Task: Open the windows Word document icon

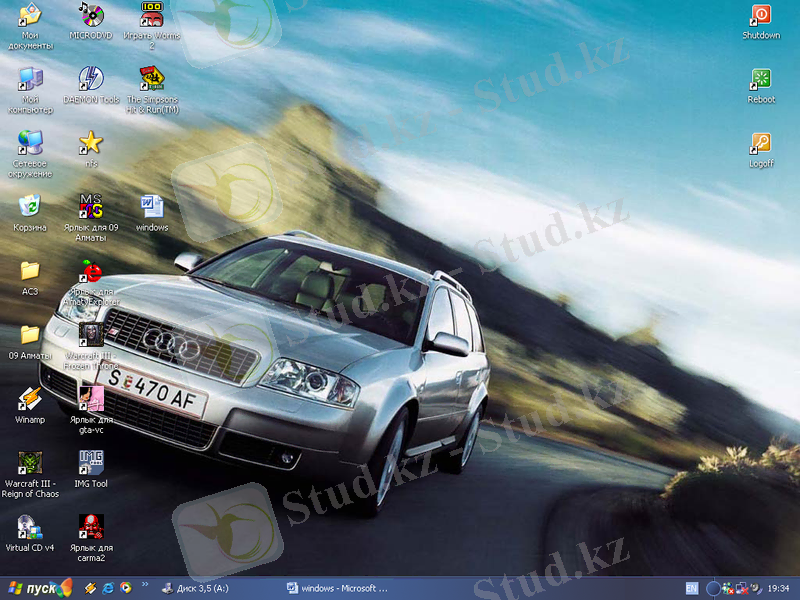Action: click(152, 213)
